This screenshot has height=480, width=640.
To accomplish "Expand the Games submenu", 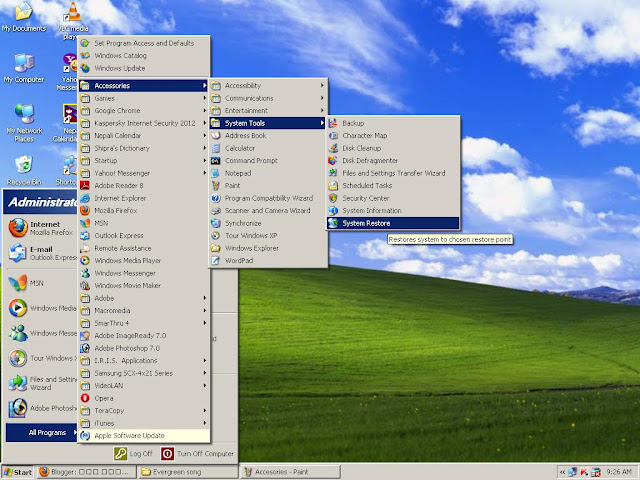I will [x=144, y=98].
